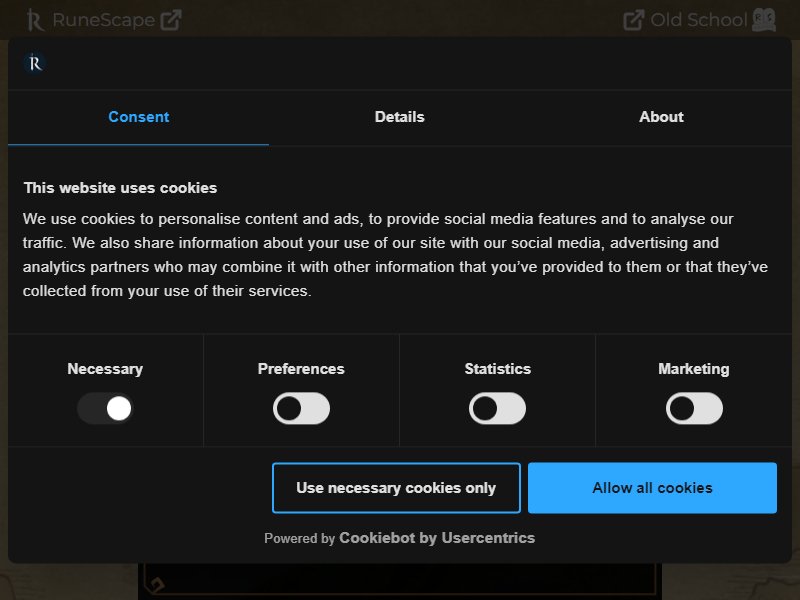
Task: Open the RuneScape header link
Action: pos(104,20)
